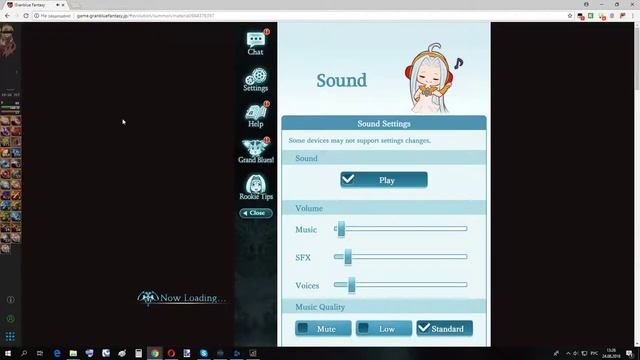Open Skype from the taskbar
The height and width of the screenshot is (360, 640).
[x=204, y=353]
